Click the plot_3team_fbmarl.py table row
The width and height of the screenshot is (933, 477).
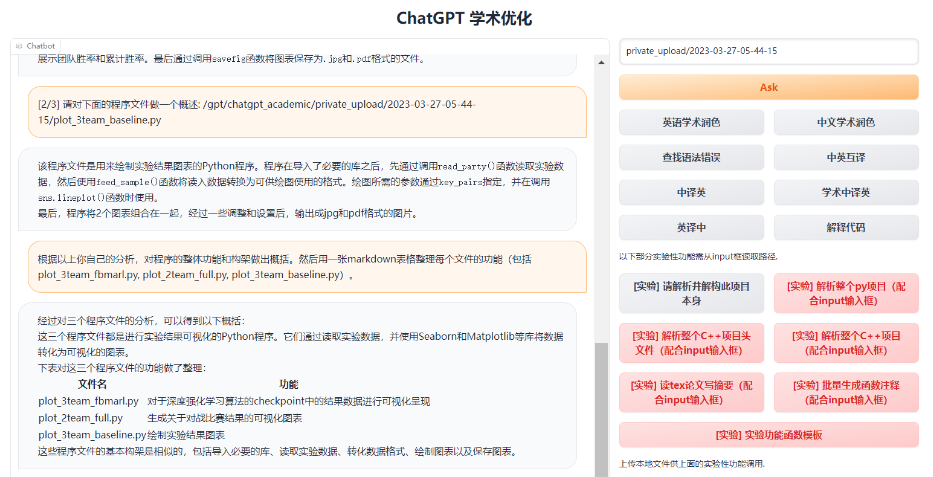pos(234,401)
